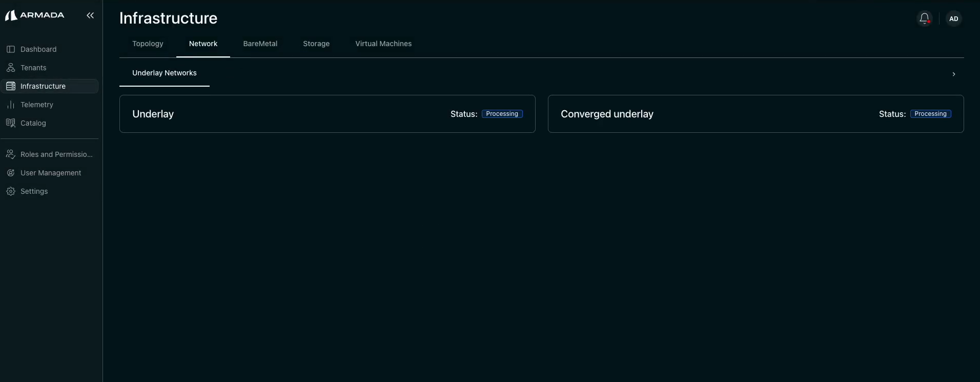Switch to the BareMetal tab
The height and width of the screenshot is (382, 980).
[260, 44]
